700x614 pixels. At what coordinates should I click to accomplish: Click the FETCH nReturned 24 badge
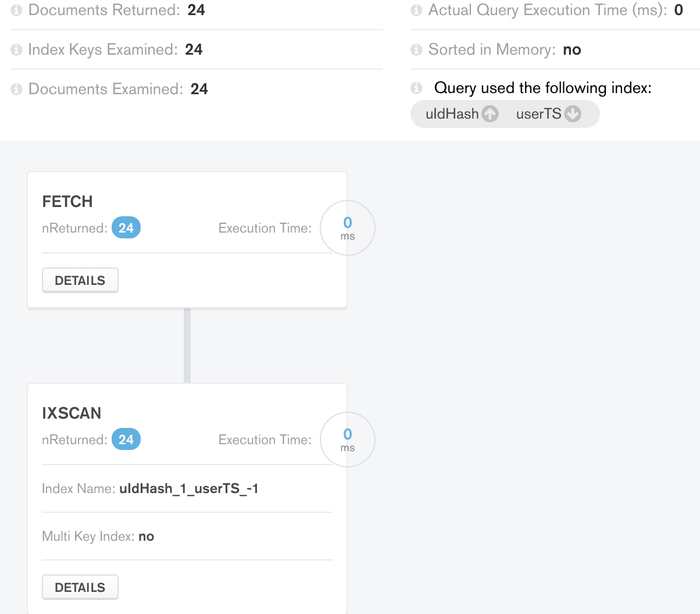point(126,228)
